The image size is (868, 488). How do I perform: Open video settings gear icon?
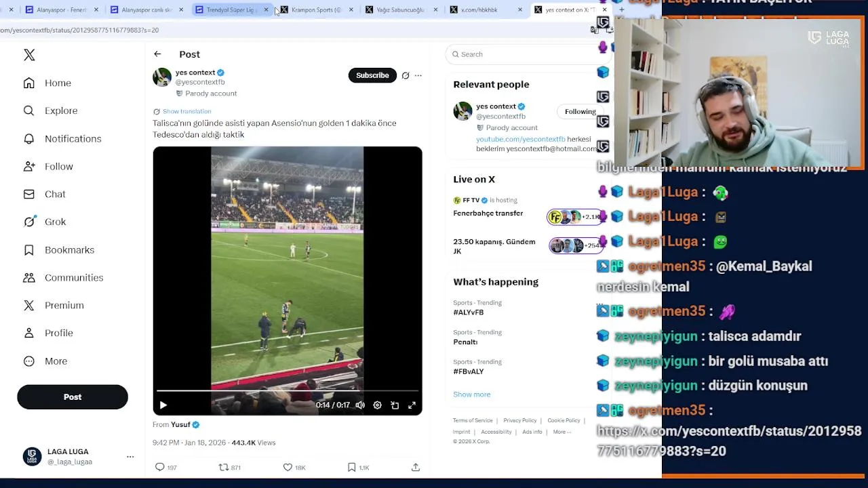click(x=377, y=405)
